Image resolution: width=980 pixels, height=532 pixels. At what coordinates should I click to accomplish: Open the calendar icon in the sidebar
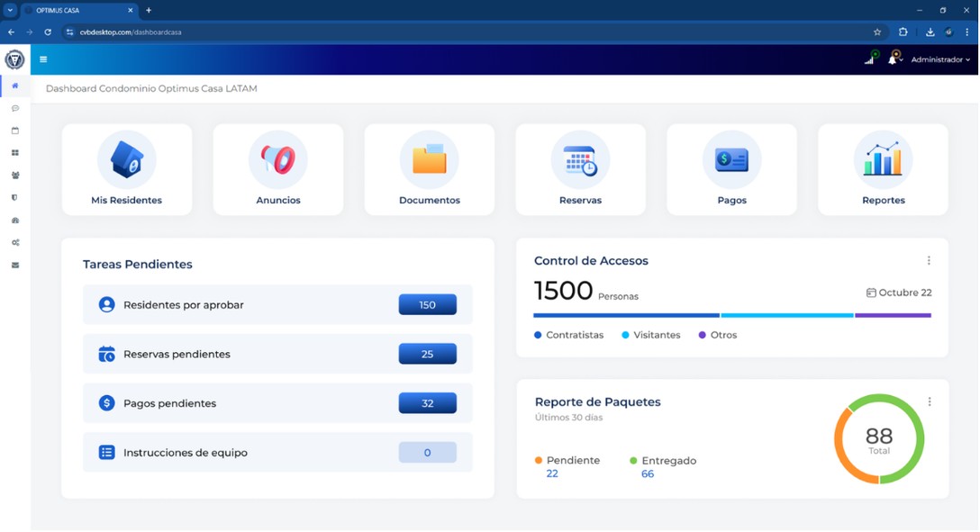15,131
